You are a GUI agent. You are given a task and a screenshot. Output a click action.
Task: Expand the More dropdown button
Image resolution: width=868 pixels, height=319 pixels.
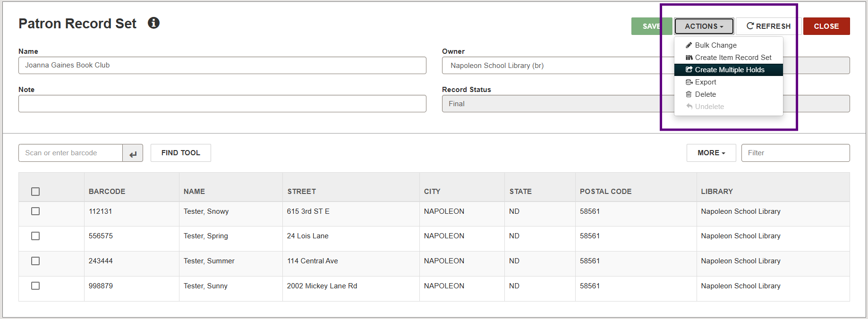[711, 153]
